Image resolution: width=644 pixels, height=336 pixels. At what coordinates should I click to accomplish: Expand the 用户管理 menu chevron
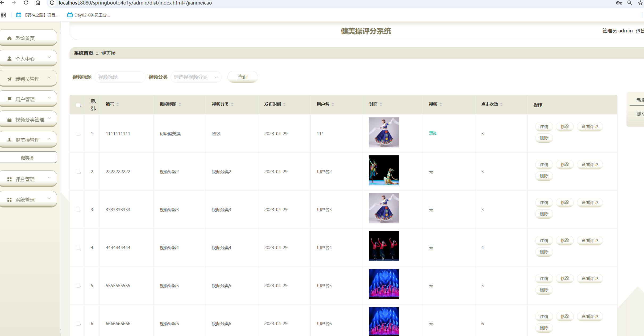(x=49, y=98)
